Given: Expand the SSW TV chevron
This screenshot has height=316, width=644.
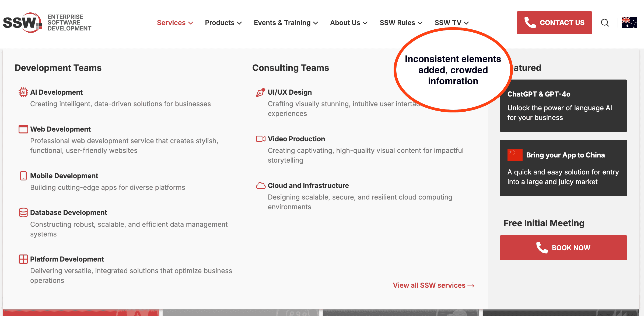Looking at the screenshot, I should click(466, 23).
